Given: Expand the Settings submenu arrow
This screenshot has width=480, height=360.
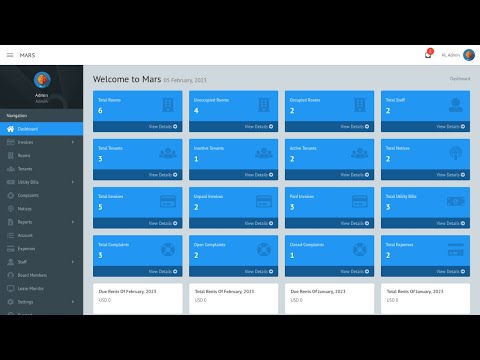Looking at the screenshot, I should pyautogui.click(x=73, y=302).
